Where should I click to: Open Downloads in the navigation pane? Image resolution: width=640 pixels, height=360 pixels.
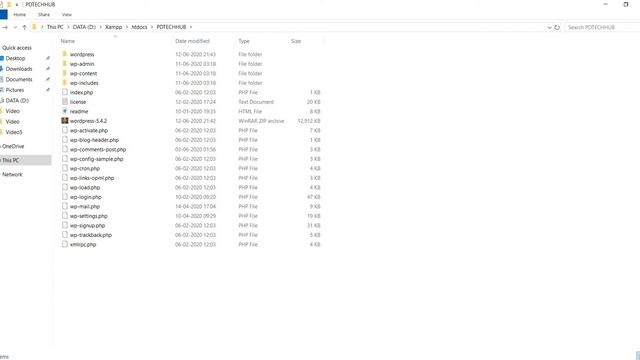[19, 69]
